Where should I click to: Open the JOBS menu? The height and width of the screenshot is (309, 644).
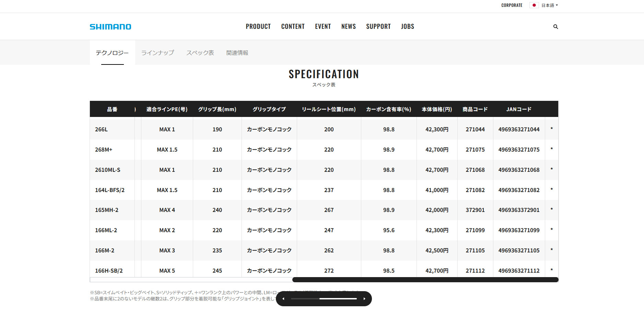pos(407,26)
